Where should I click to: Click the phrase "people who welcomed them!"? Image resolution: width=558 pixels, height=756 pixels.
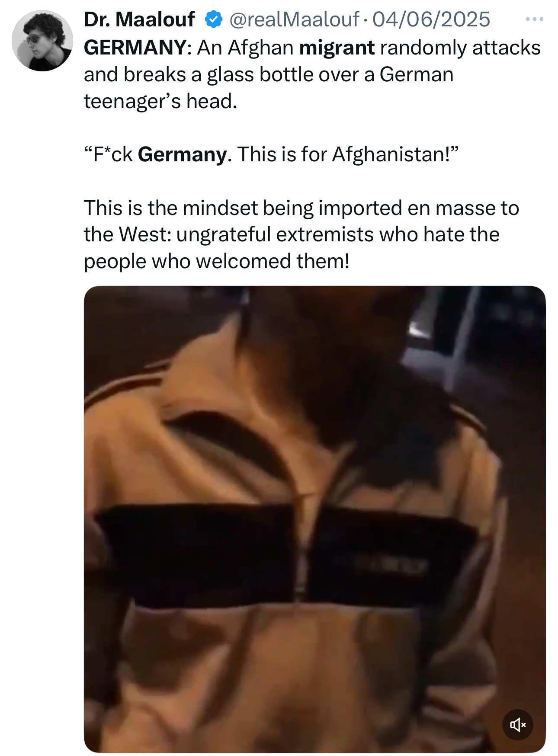coord(216,261)
